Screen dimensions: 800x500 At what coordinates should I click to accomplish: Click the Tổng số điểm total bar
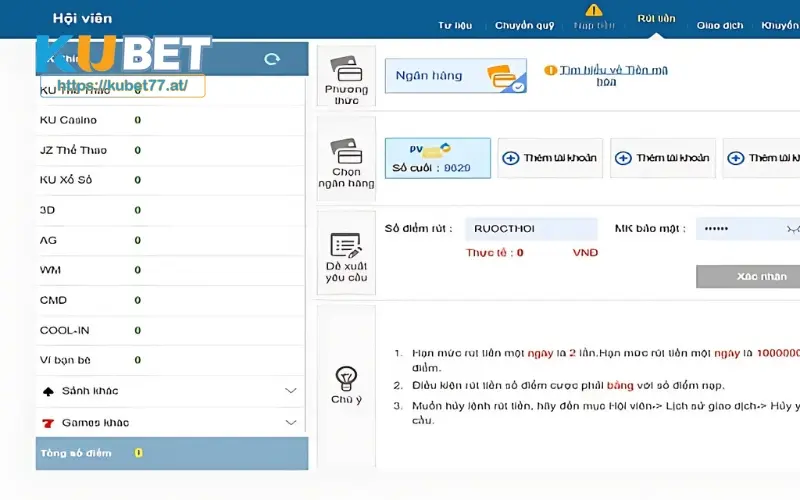coord(172,453)
